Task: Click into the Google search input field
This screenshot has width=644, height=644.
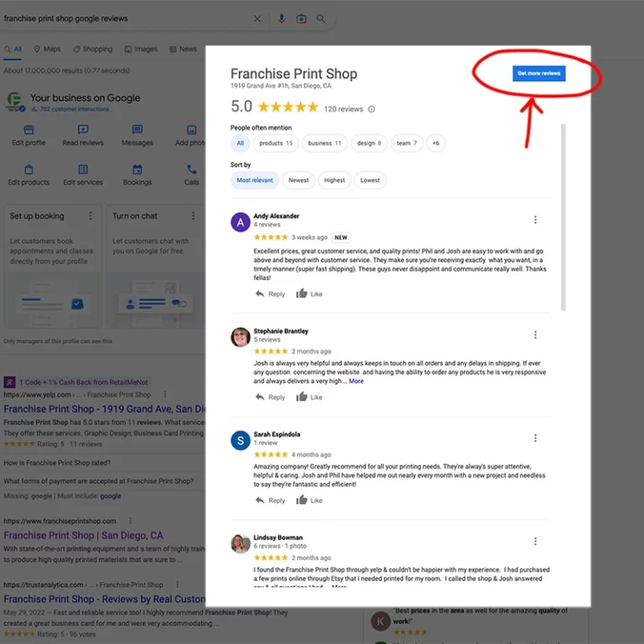Action: (123, 18)
